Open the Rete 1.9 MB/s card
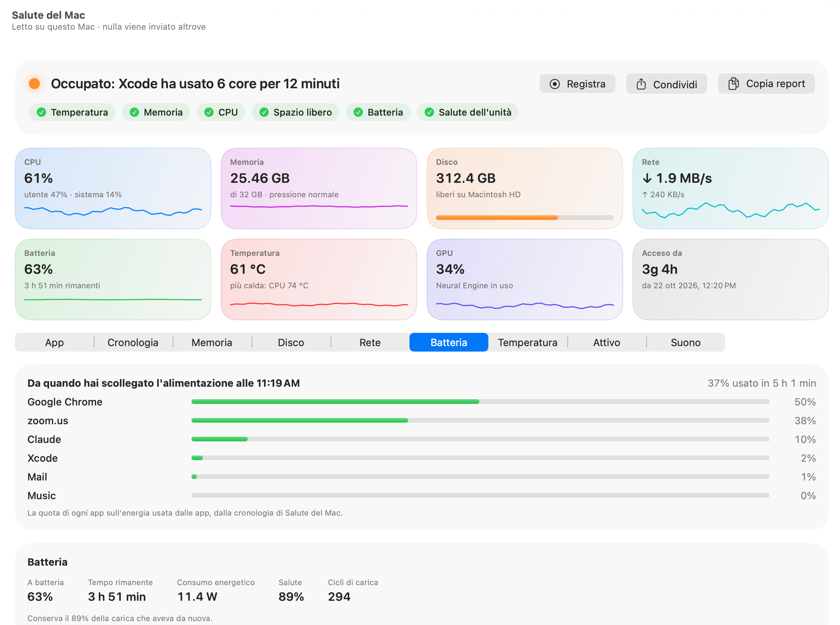The height and width of the screenshot is (625, 840). coord(731,188)
